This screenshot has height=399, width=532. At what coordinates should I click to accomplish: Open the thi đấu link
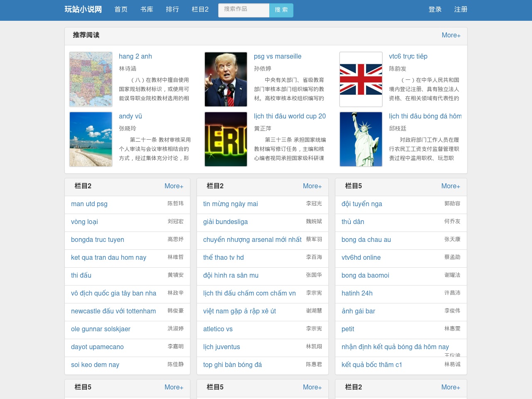pos(81,276)
